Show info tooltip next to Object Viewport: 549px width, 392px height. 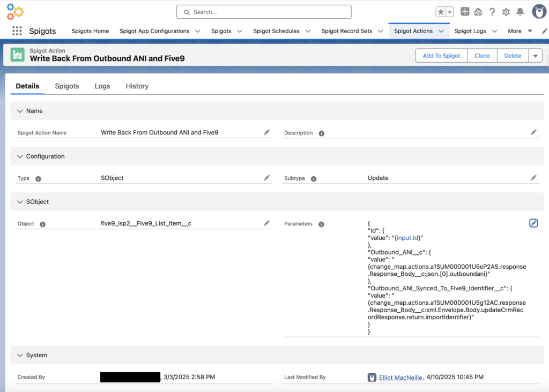click(x=42, y=224)
